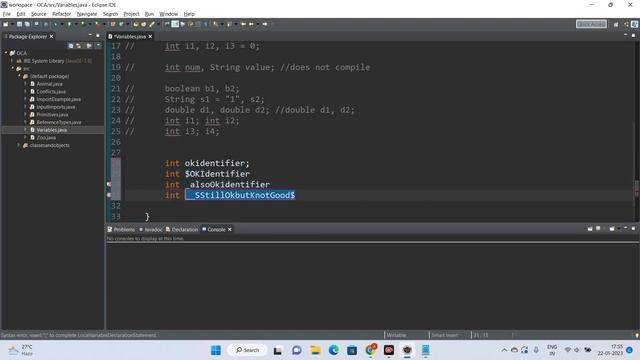Click Link with Editor icon in Package Explorer
This screenshot has height=360, width=640.
(79, 46)
